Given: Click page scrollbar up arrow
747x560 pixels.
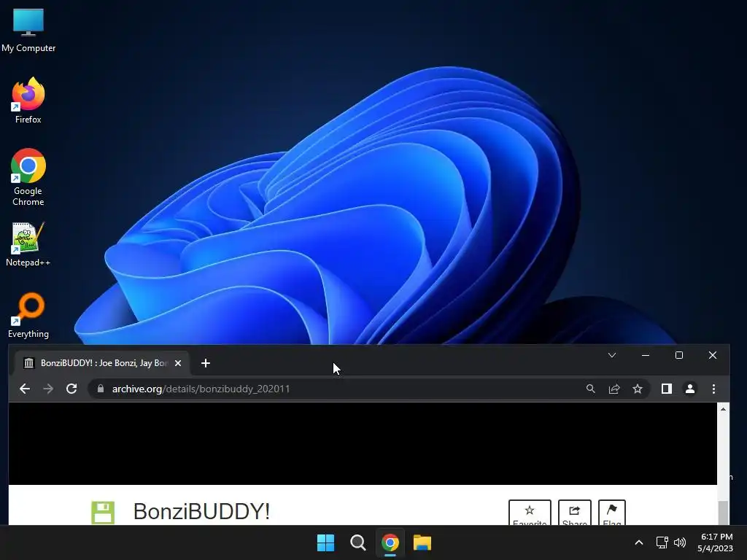Looking at the screenshot, I should [723, 409].
